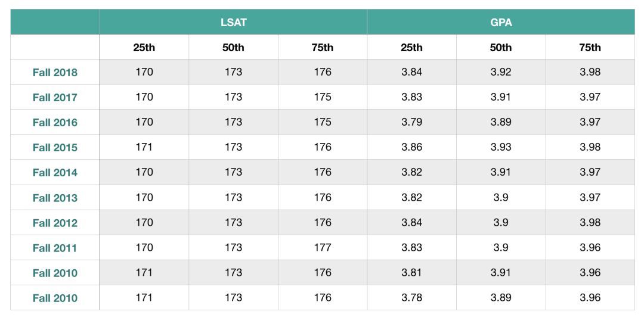Choose the Fall 2015 row label

55,148
